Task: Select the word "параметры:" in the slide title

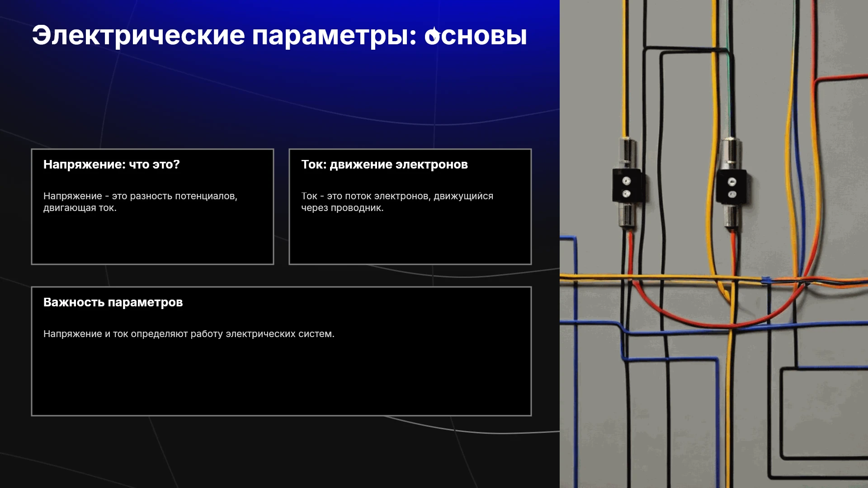Action: click(335, 36)
